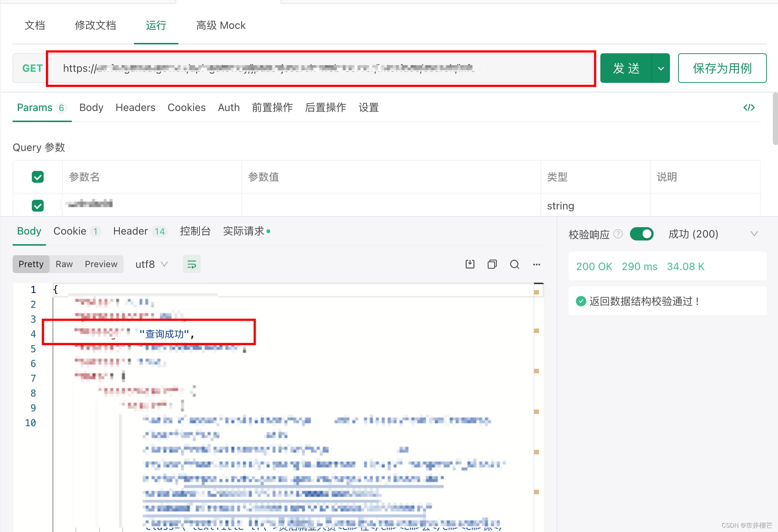Toggle word wrap icon in response toolbar
778x532 pixels.
(192, 264)
